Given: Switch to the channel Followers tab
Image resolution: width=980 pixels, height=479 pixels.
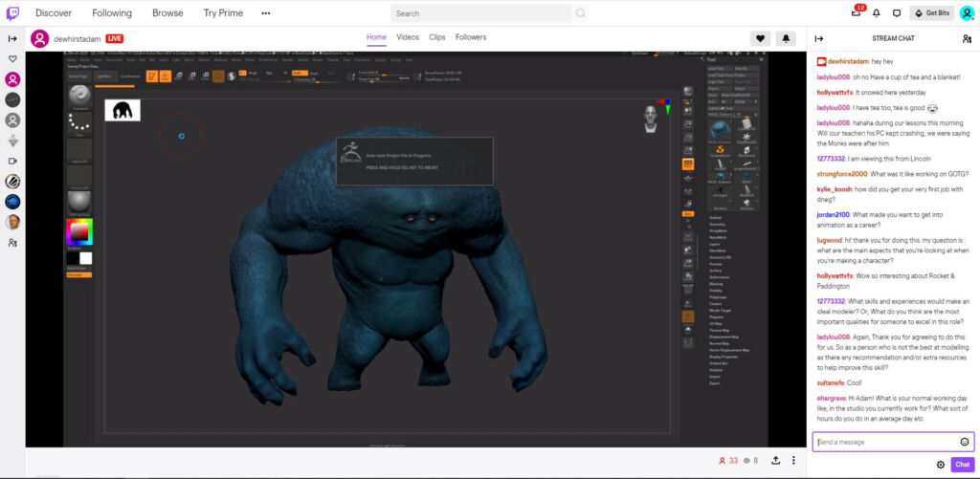Looking at the screenshot, I should [x=471, y=37].
